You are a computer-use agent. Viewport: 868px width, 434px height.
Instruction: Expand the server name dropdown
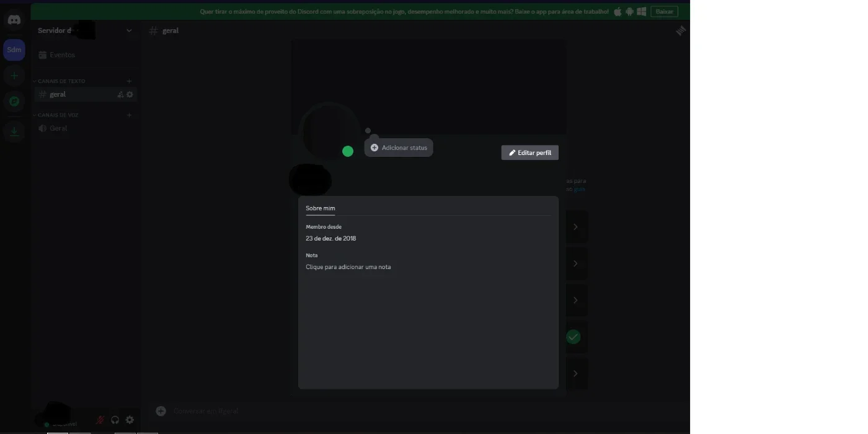(129, 30)
